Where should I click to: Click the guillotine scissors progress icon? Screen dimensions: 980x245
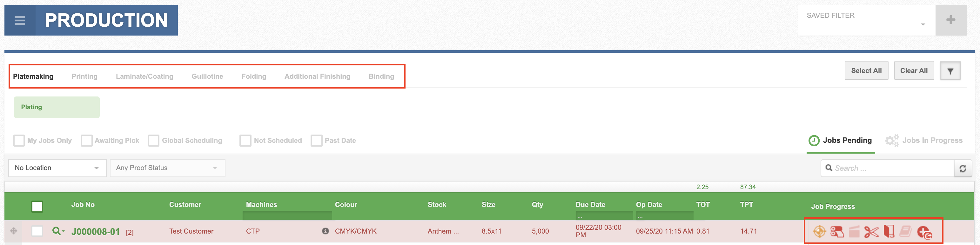tap(871, 231)
